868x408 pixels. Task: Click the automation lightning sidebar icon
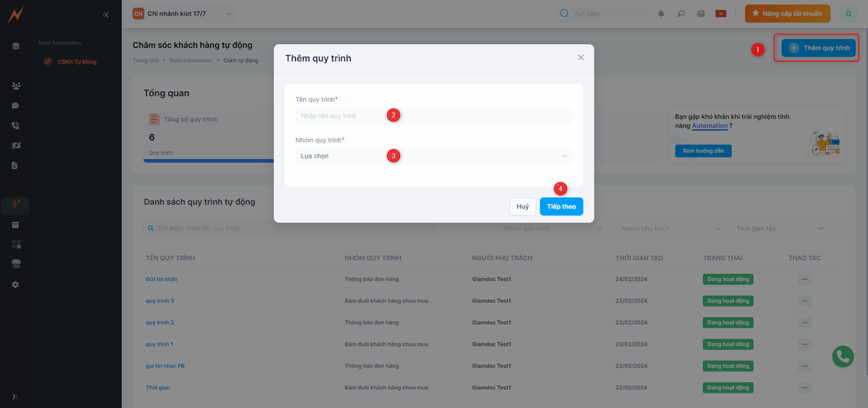15,205
